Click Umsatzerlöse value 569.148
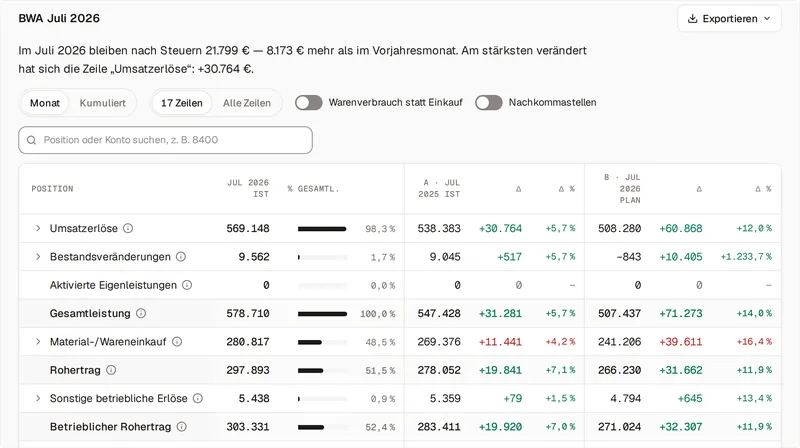800x448 pixels. (x=248, y=228)
